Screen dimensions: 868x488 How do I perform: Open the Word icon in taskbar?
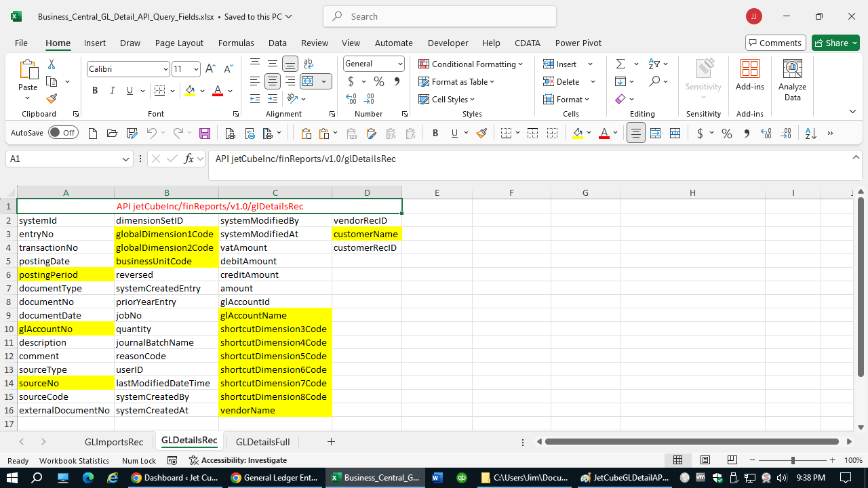pyautogui.click(x=437, y=477)
